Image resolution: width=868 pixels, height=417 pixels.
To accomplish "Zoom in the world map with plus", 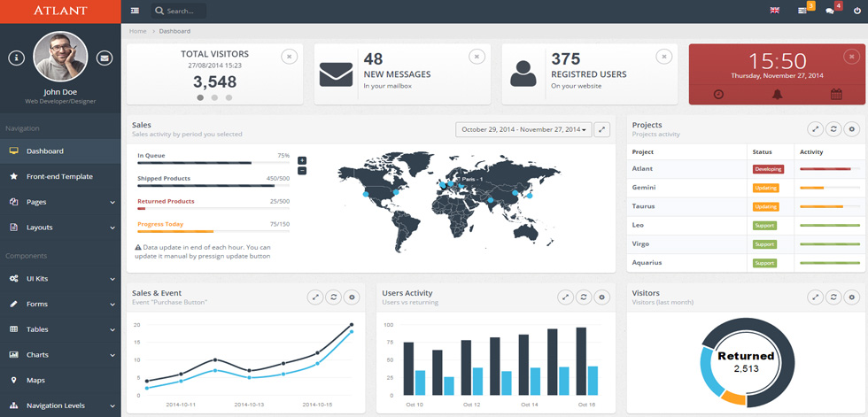I will point(302,160).
